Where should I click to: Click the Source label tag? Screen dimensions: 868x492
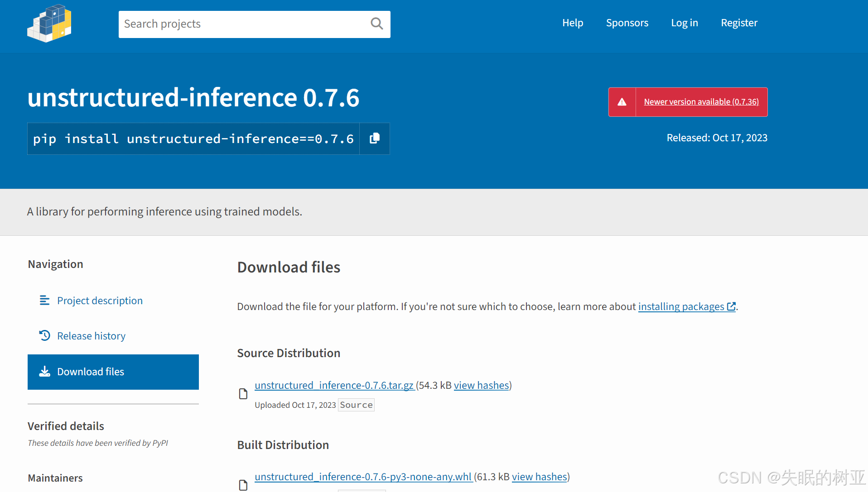357,405
